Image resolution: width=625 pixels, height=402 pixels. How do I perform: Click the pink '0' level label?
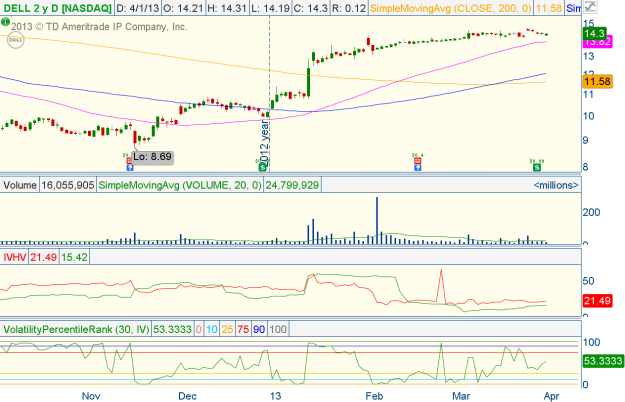pos(199,329)
